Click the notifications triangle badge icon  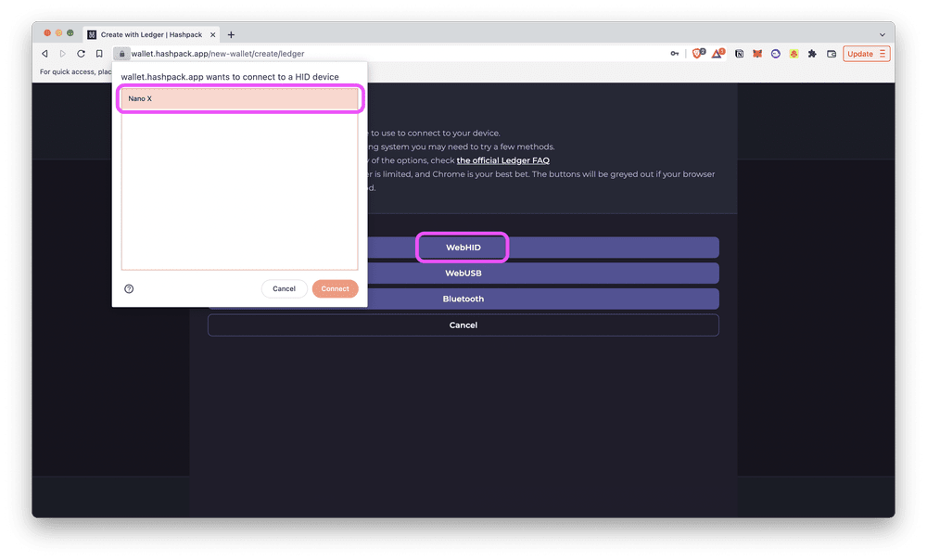[x=717, y=54]
